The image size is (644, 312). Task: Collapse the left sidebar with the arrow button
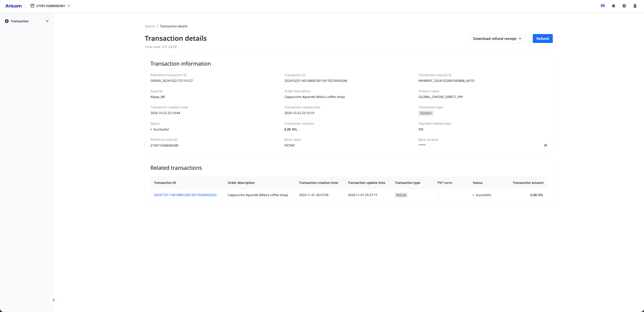[53, 300]
